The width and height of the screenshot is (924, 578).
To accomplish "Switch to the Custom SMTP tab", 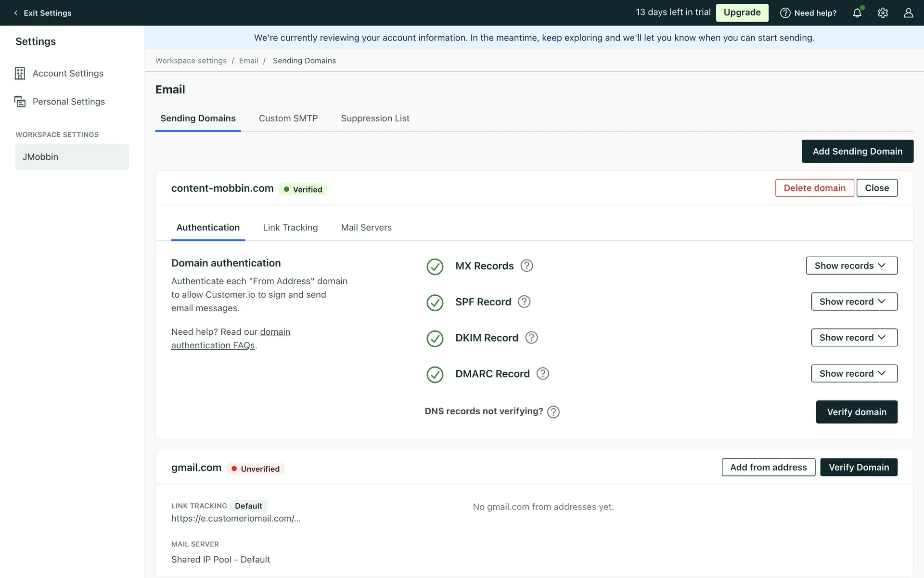I will (288, 118).
